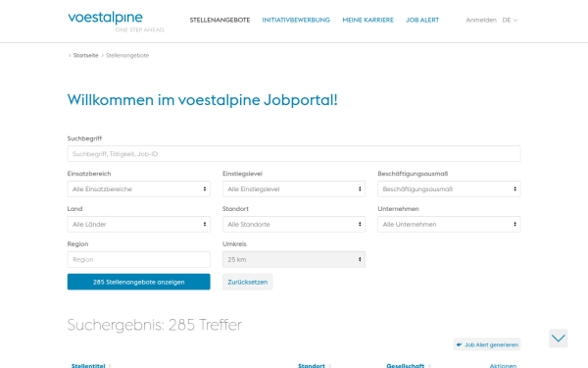This screenshot has width=588, height=368.
Task: Go to MEINE KARRIERE
Action: 367,20
